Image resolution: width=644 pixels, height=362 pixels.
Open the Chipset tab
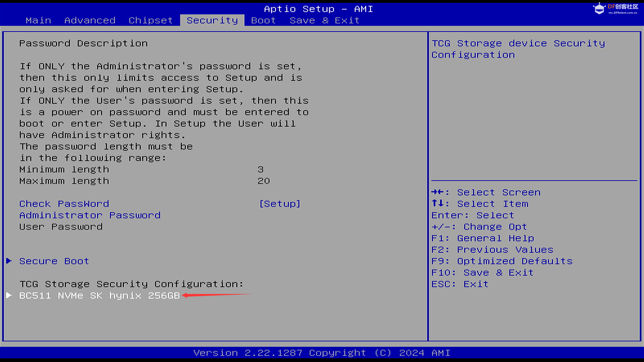coord(151,20)
